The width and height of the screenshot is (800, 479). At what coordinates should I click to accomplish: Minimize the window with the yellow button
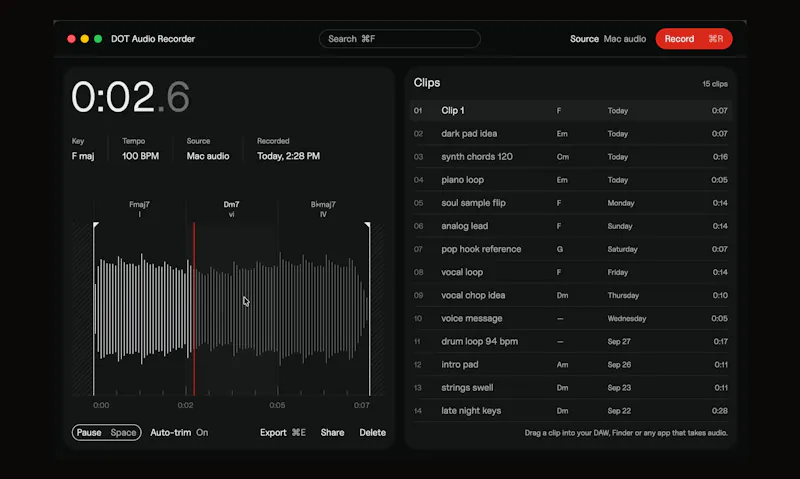coord(85,39)
